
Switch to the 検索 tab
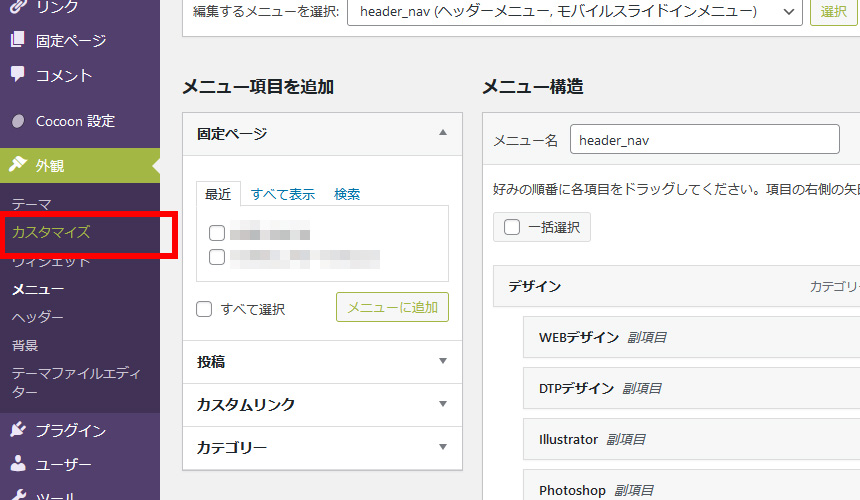pos(347,194)
